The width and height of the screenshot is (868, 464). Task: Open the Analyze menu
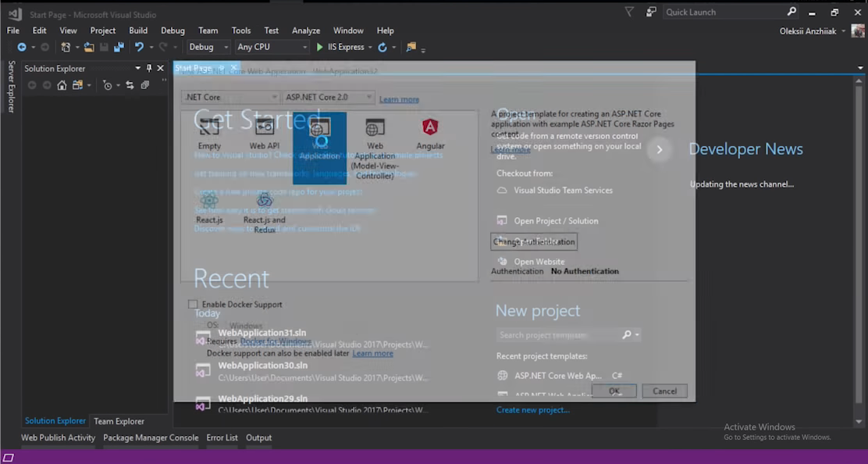point(306,30)
